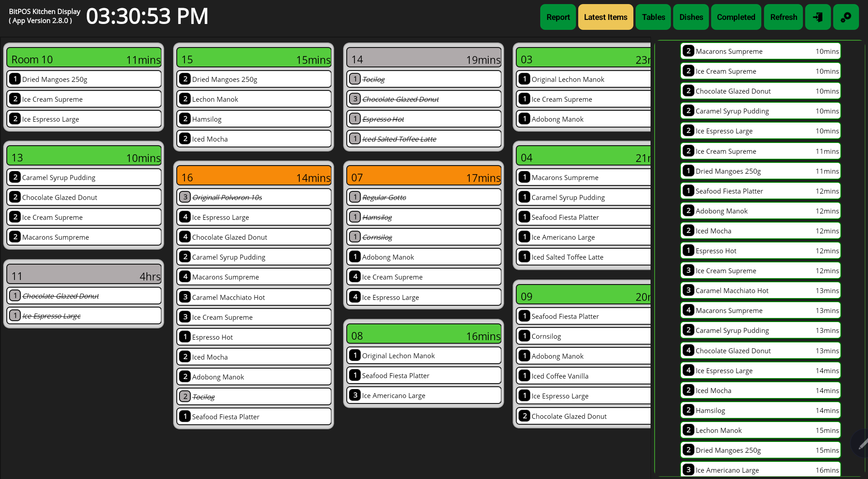Open settings via the gears icon
Screen dimensions: 868x479
coord(845,17)
